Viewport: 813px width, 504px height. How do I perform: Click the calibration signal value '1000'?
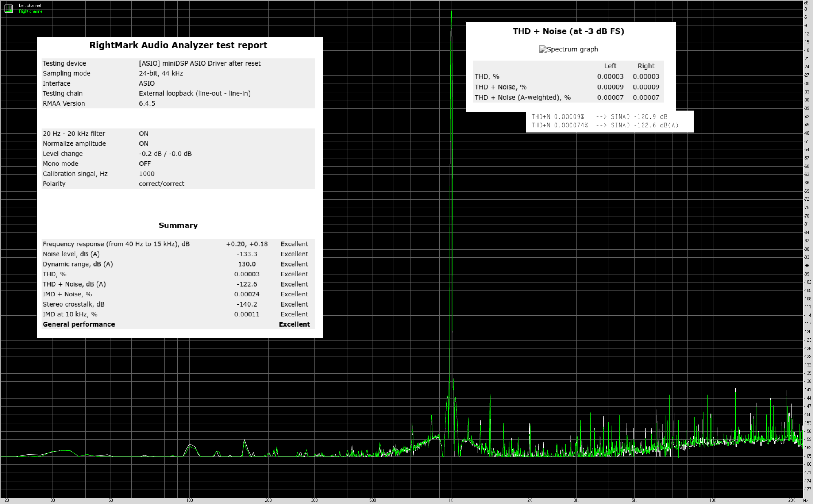click(x=147, y=174)
